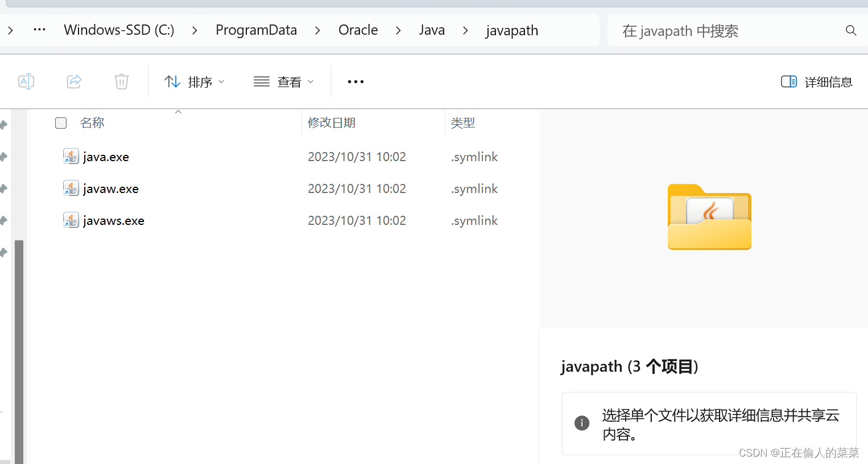Click the modified date of javaws.exe
This screenshot has width=868, height=464.
click(x=357, y=221)
